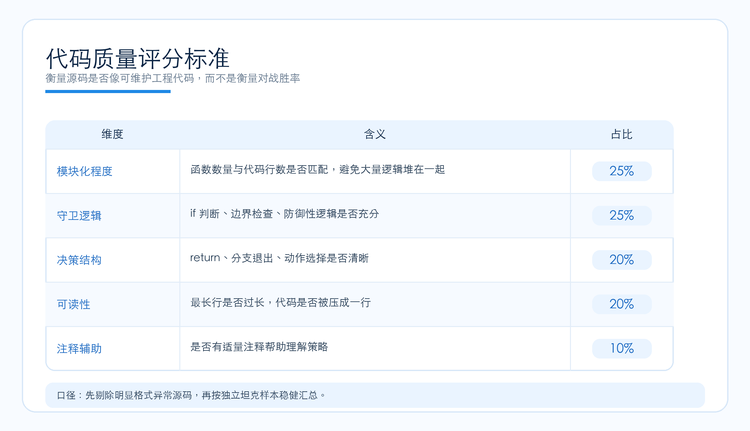The height and width of the screenshot is (431, 750).
Task: Click the 决策结构 dimension link
Action: click(x=79, y=260)
